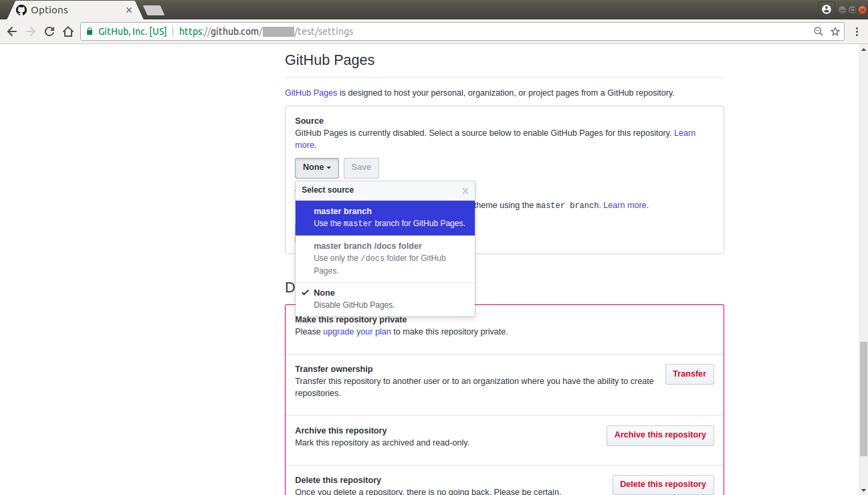Choose the master branch source option
Viewport: 868px width, 495px height.
[x=385, y=217]
